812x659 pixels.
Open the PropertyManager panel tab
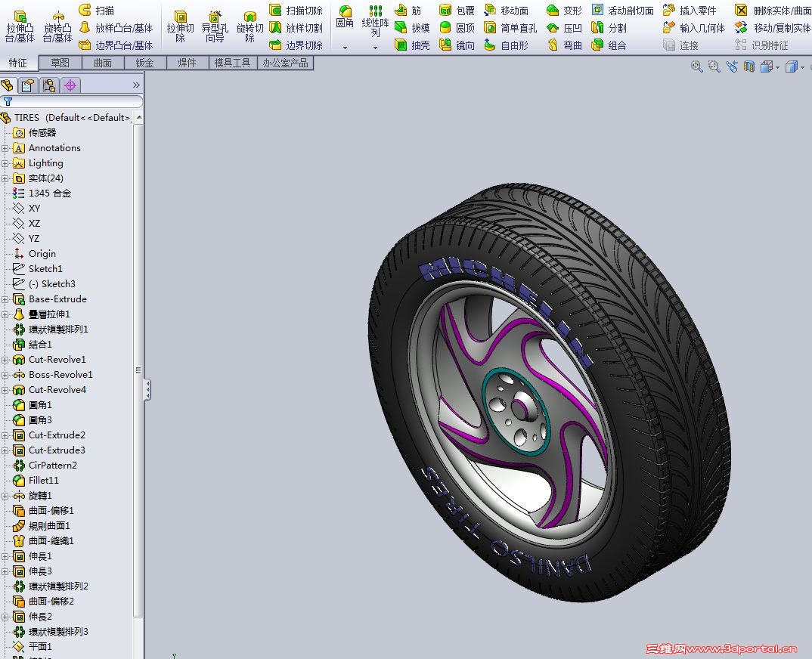coord(28,85)
